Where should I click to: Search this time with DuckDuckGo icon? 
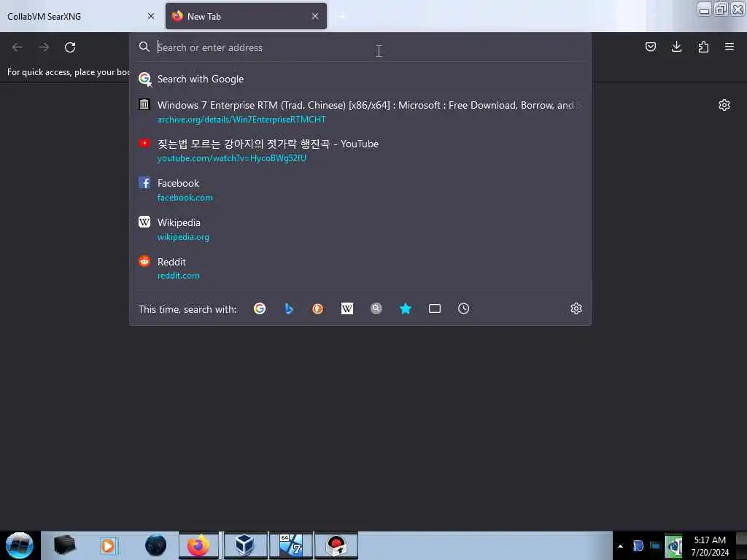click(x=318, y=308)
